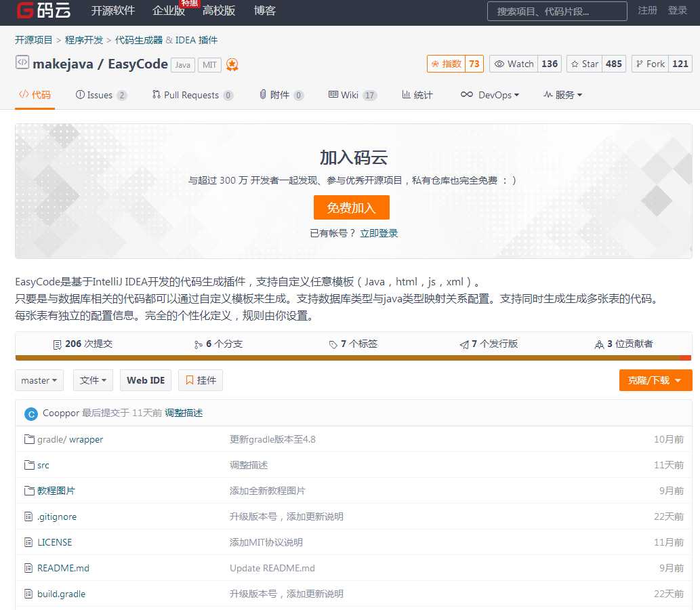Open 高校版 in top navigation

pos(219,11)
